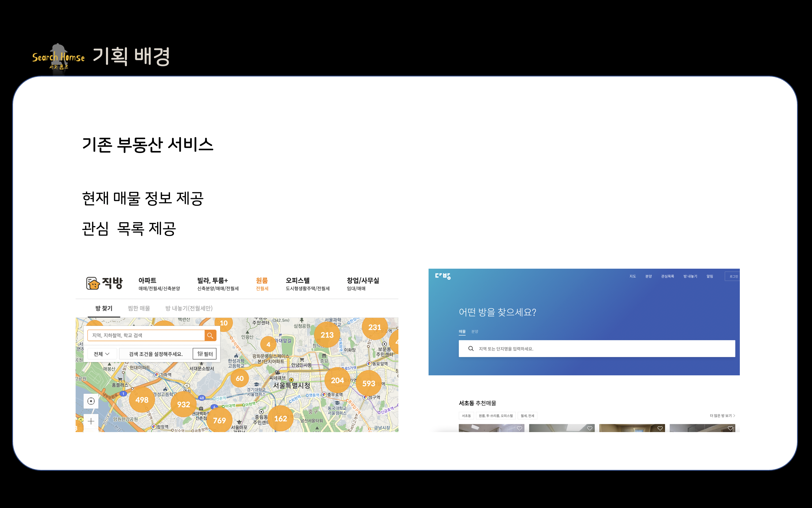Screen dimensions: 812x508
Task: Click the 213 map cluster marker
Action: pos(327,335)
